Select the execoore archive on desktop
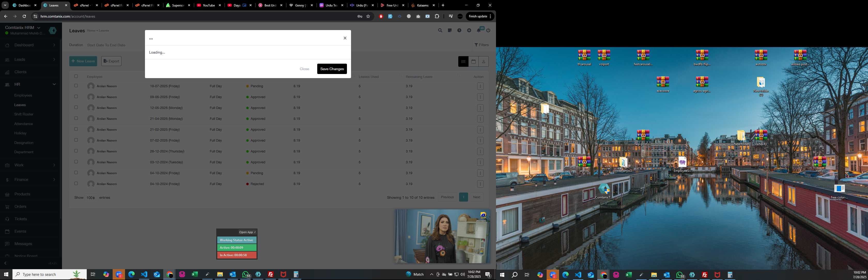Screen dimensions: 868x280 (x=663, y=85)
